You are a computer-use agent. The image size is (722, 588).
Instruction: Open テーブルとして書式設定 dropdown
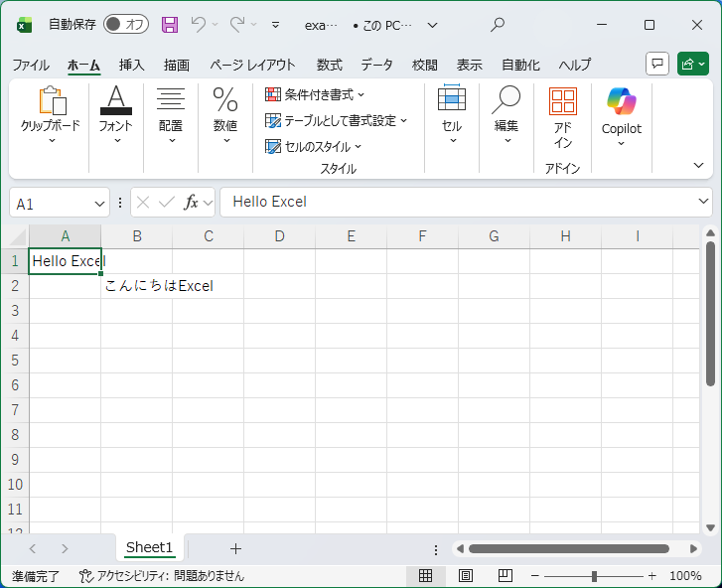tap(336, 120)
